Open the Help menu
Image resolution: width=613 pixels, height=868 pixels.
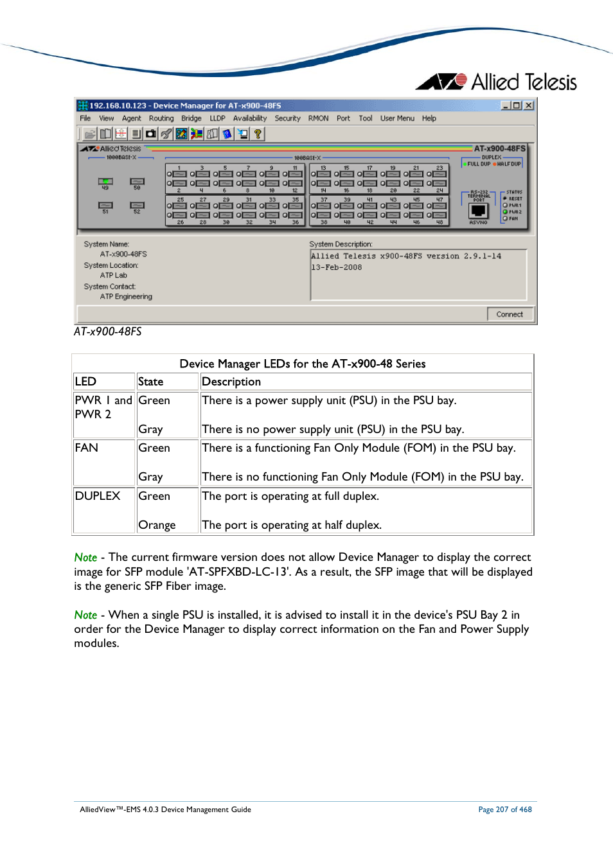(x=429, y=118)
